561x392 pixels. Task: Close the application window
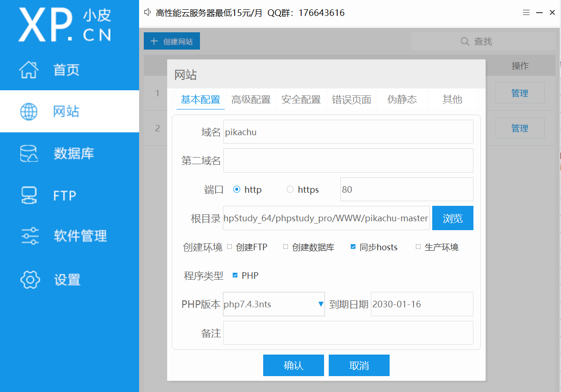coord(552,13)
